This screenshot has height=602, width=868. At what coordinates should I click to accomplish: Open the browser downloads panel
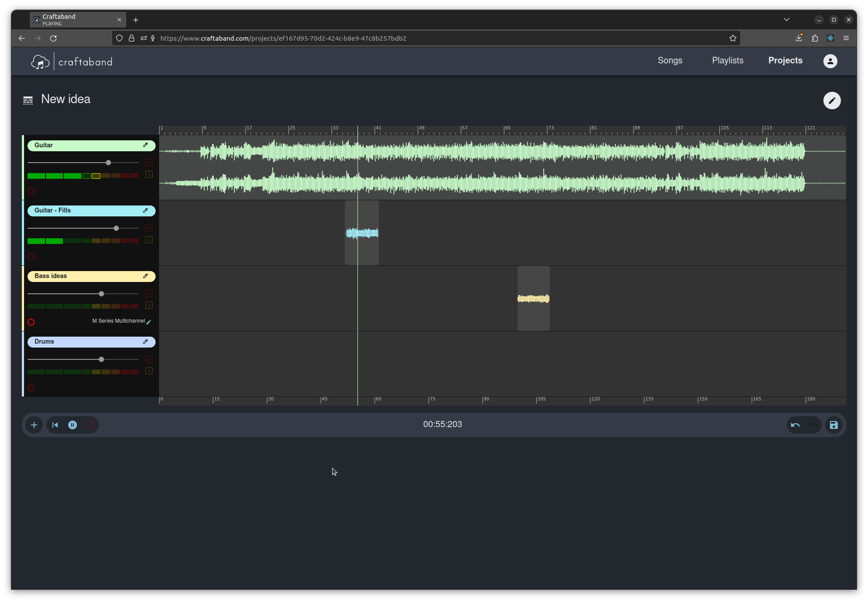tap(799, 38)
